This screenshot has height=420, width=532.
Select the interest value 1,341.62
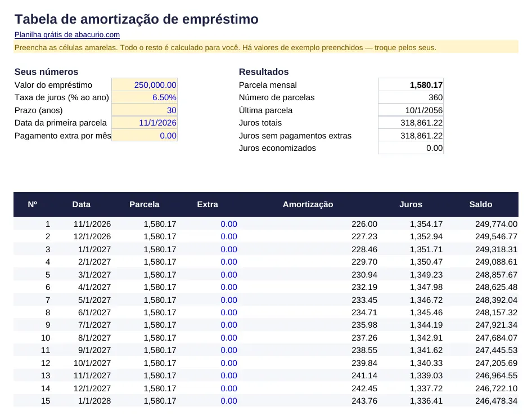[426, 350]
